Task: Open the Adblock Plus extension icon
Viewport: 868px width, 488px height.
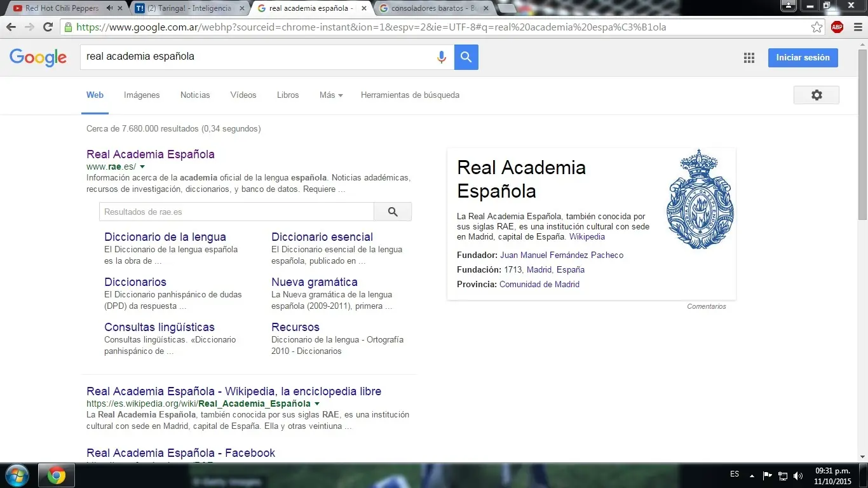Action: [837, 27]
